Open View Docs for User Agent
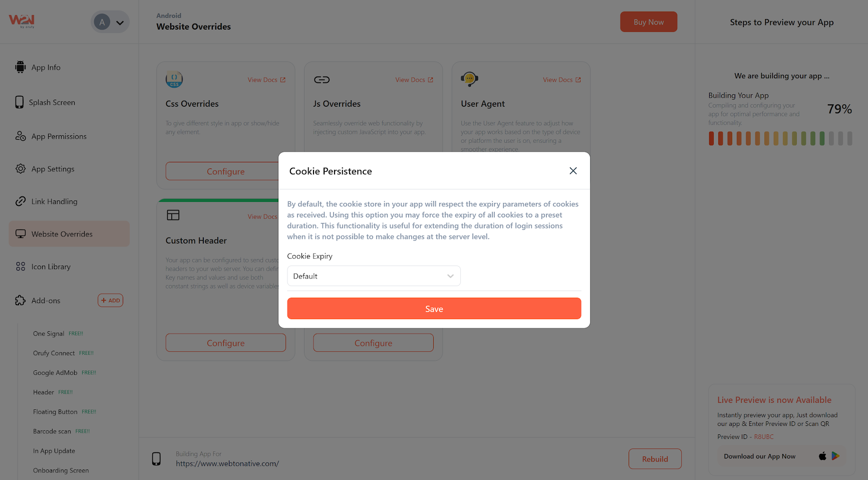The image size is (868, 480). 561,80
